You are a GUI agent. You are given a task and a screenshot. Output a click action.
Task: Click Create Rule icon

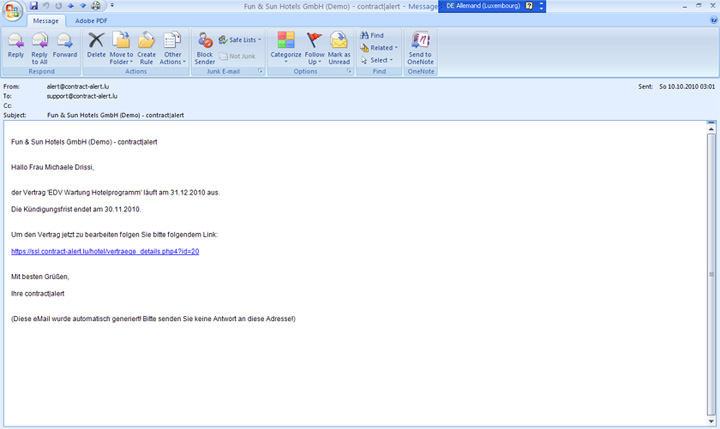pos(146,45)
